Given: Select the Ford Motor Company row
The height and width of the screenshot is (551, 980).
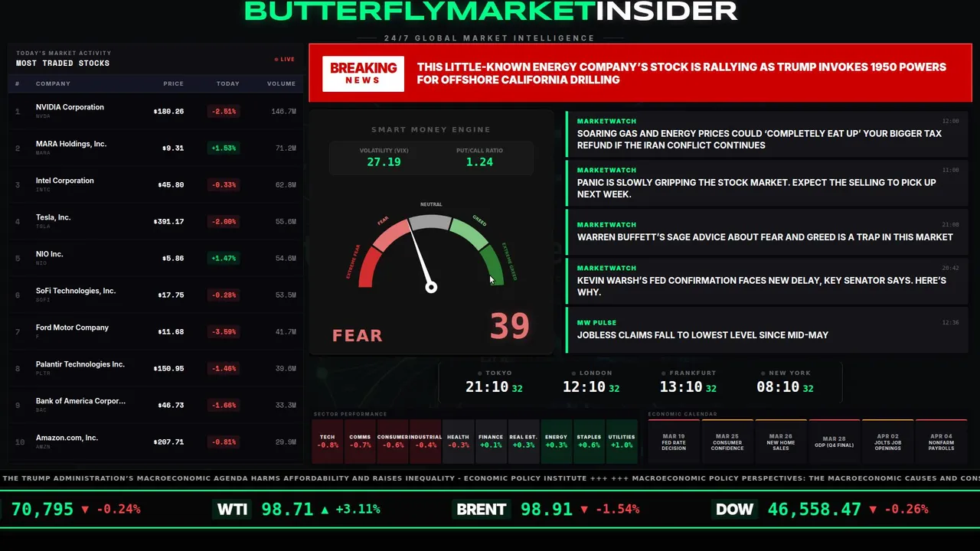Looking at the screenshot, I should [156, 332].
